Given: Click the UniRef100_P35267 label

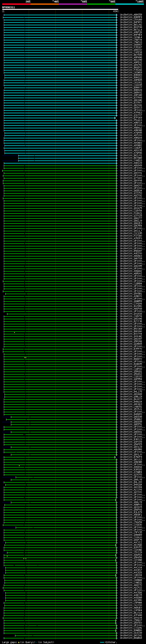Looking at the screenshot, I should (131, 48).
